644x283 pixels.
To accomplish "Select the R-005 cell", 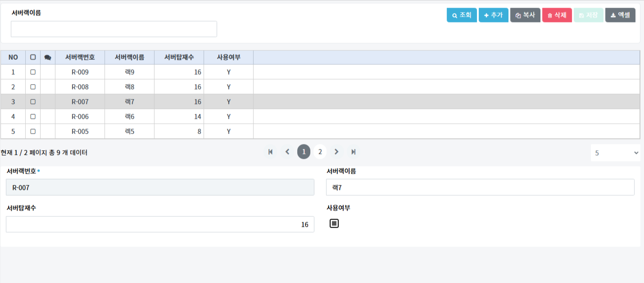I will (80, 131).
